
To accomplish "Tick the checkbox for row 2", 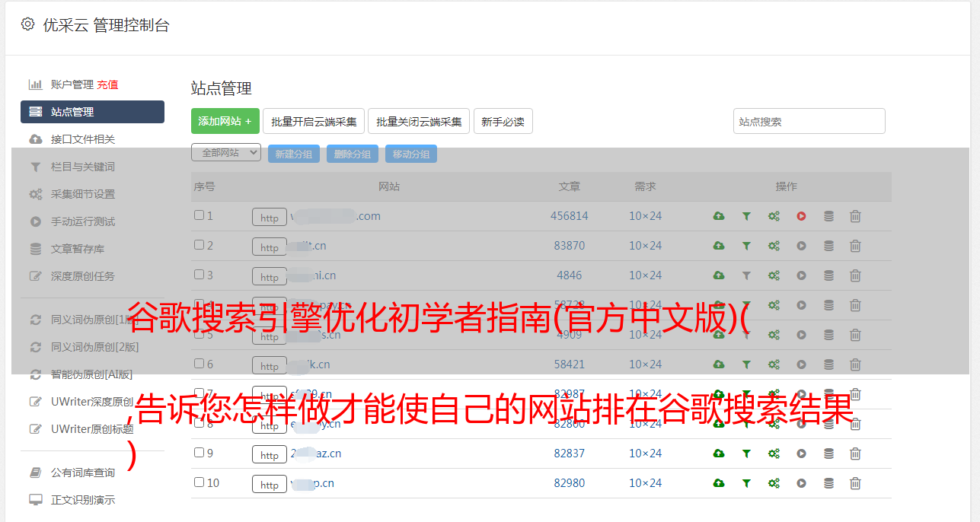I will click(x=199, y=245).
